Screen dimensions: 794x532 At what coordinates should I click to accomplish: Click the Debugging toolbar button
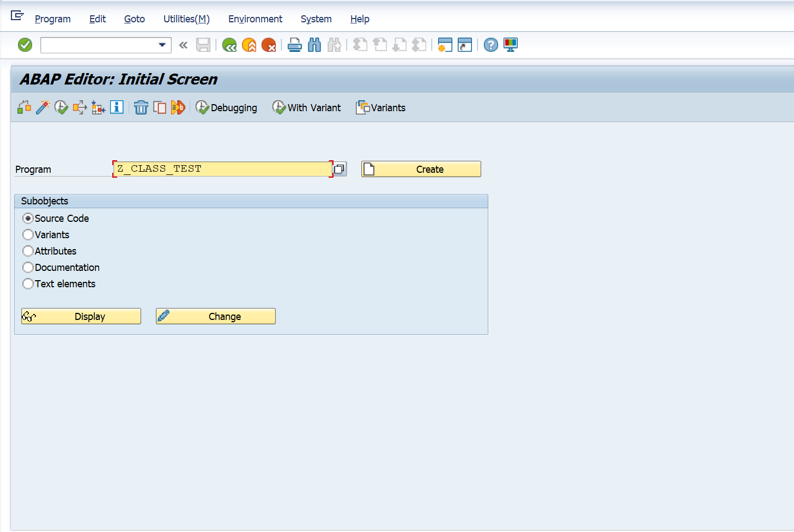226,107
